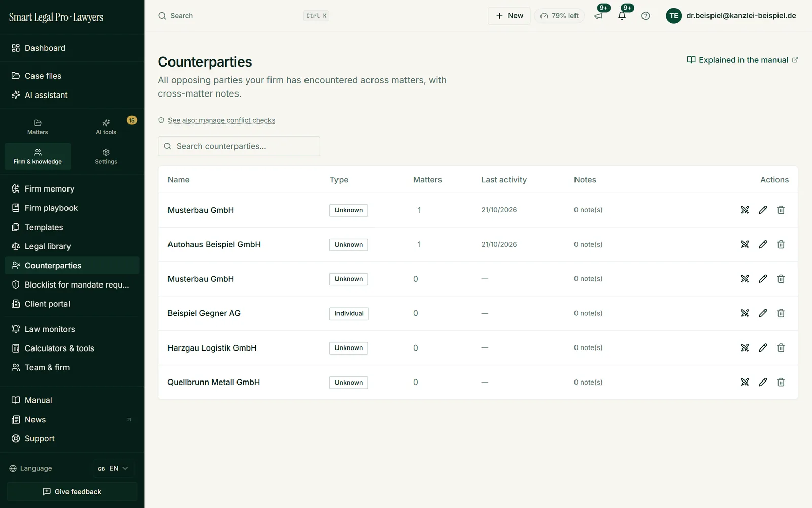This screenshot has height=508, width=812.
Task: Delete the Harzgau Logistik GmbH row
Action: pyautogui.click(x=781, y=348)
